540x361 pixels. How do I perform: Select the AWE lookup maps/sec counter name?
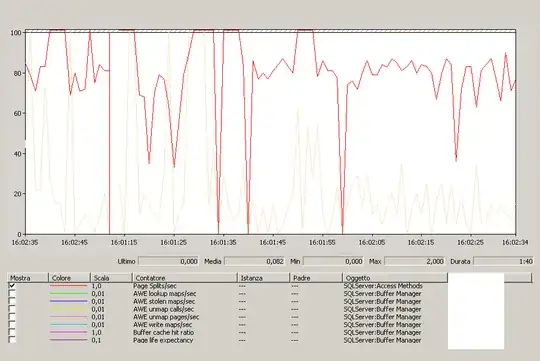(x=165, y=293)
